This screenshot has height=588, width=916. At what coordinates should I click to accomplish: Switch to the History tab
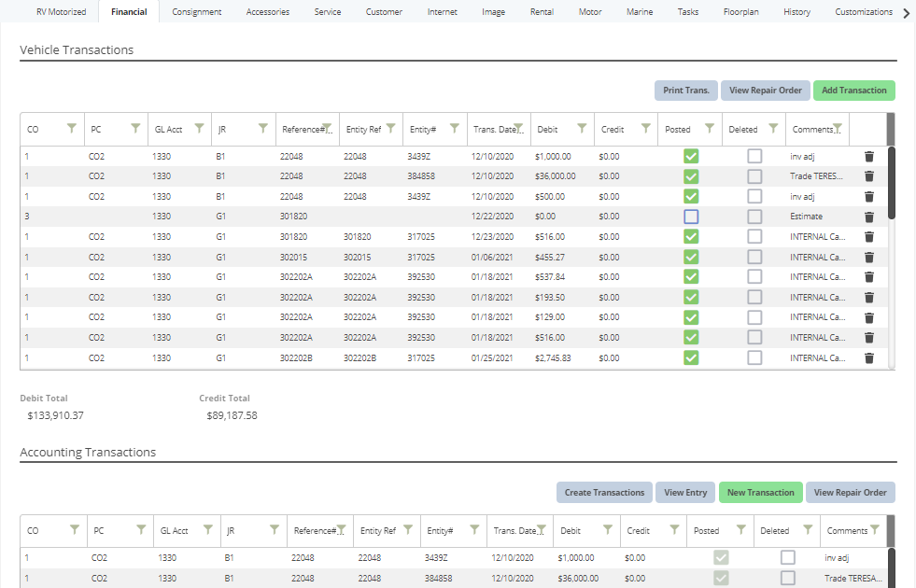796,12
